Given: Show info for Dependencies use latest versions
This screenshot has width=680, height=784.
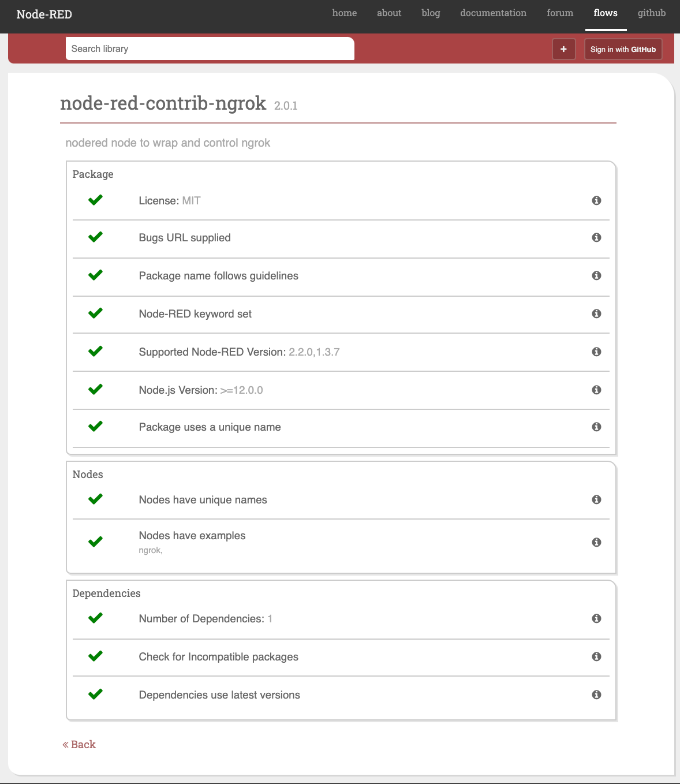Looking at the screenshot, I should [x=596, y=695].
